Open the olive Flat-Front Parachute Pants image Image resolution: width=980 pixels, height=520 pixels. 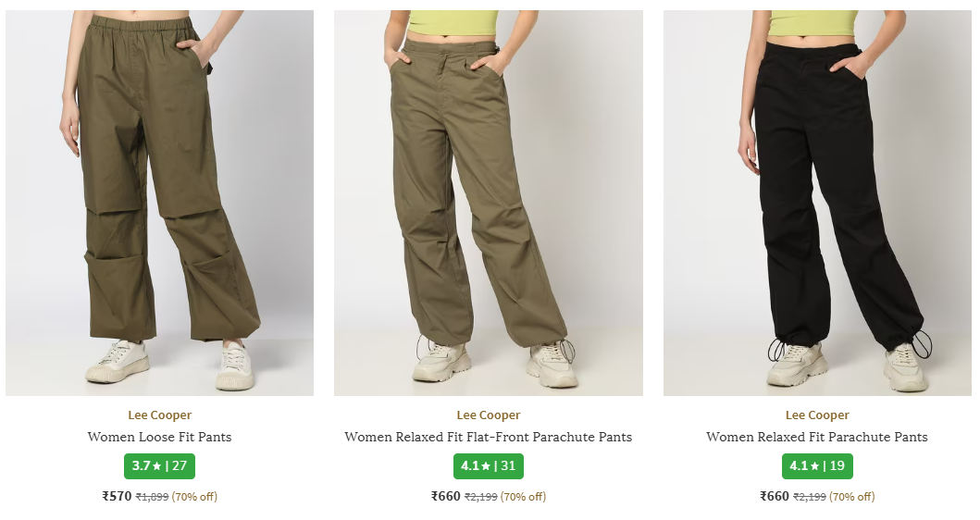488,203
